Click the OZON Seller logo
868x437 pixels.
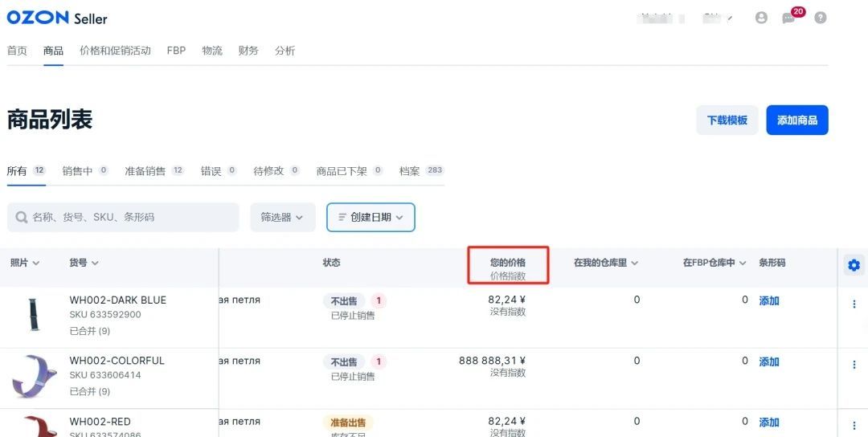57,18
